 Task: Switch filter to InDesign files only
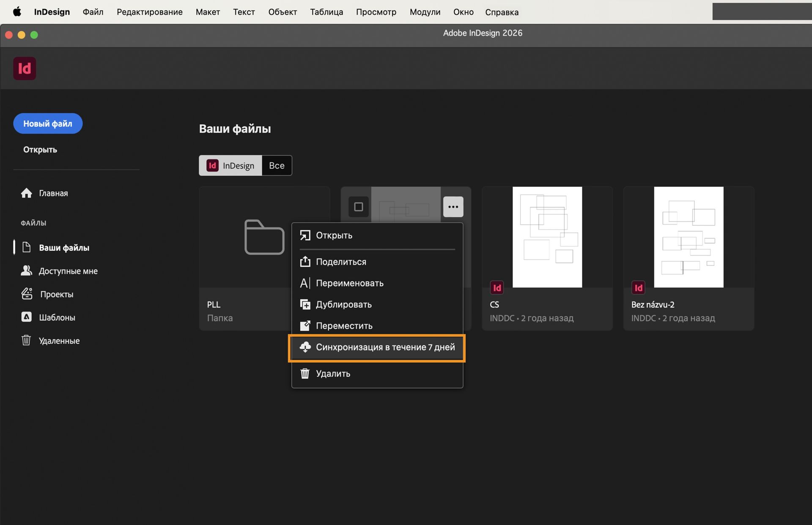point(230,166)
